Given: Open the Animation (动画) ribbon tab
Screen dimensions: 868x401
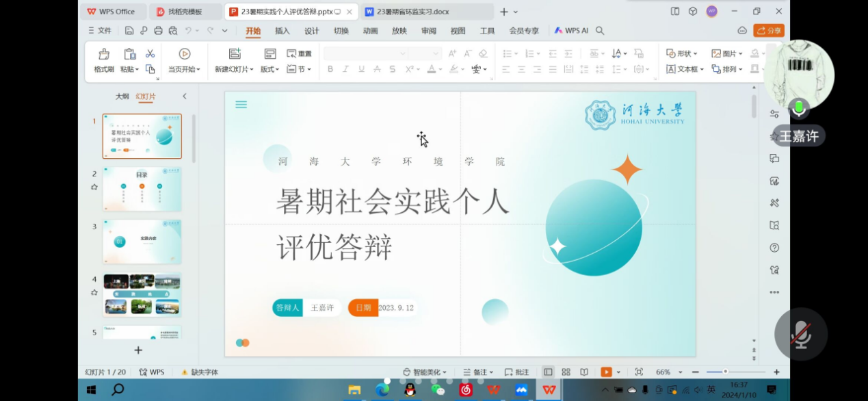Looking at the screenshot, I should tap(370, 31).
